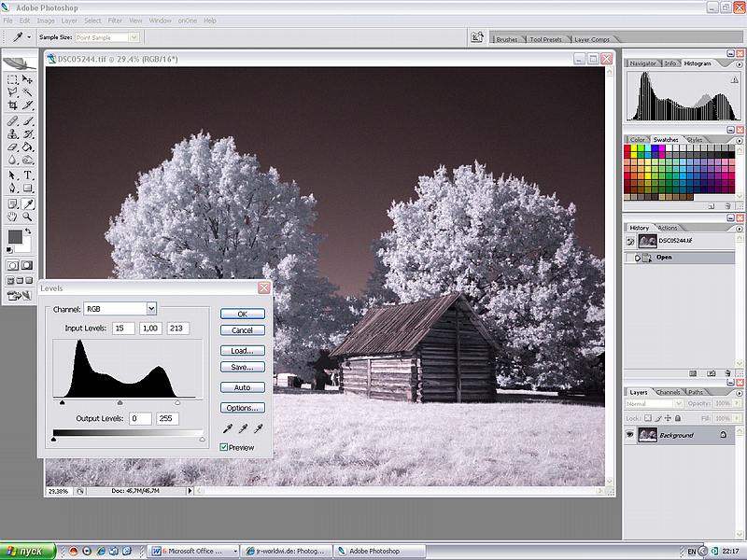Hide the Background layer via eye icon

[x=630, y=435]
